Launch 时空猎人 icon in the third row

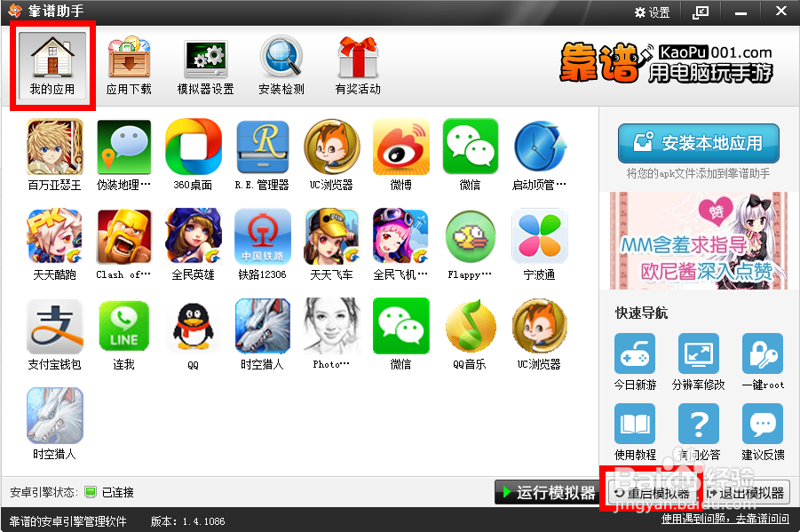[262, 326]
